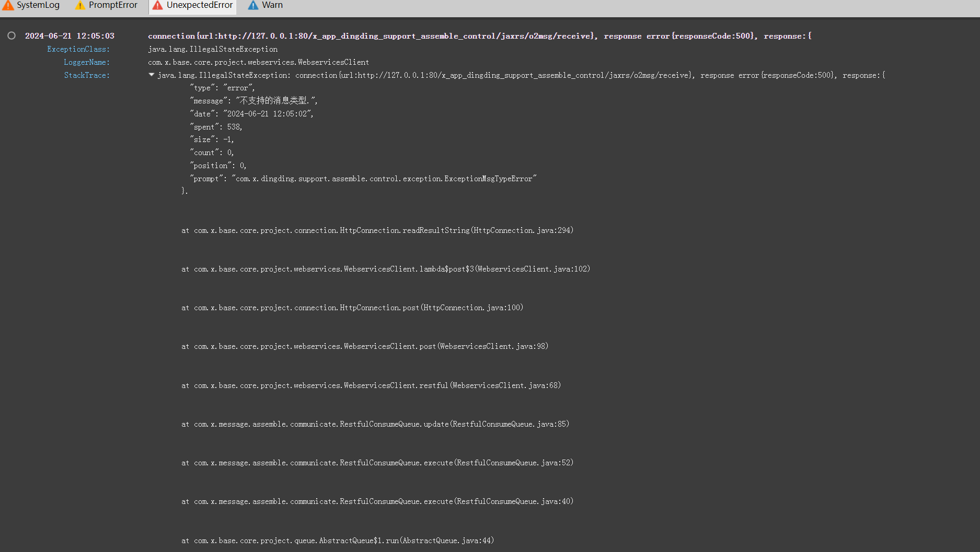
Task: Click the PromptError yellow warning icon
Action: click(80, 5)
